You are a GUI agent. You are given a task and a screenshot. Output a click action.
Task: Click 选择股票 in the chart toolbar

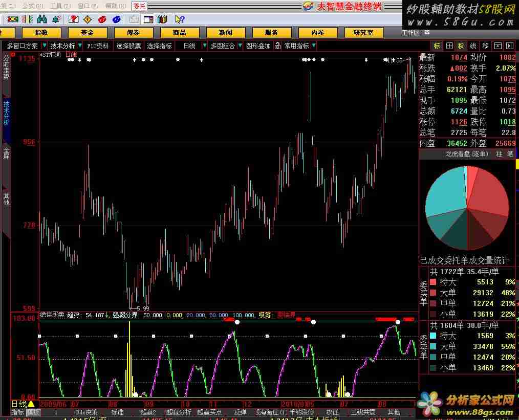click(x=128, y=46)
